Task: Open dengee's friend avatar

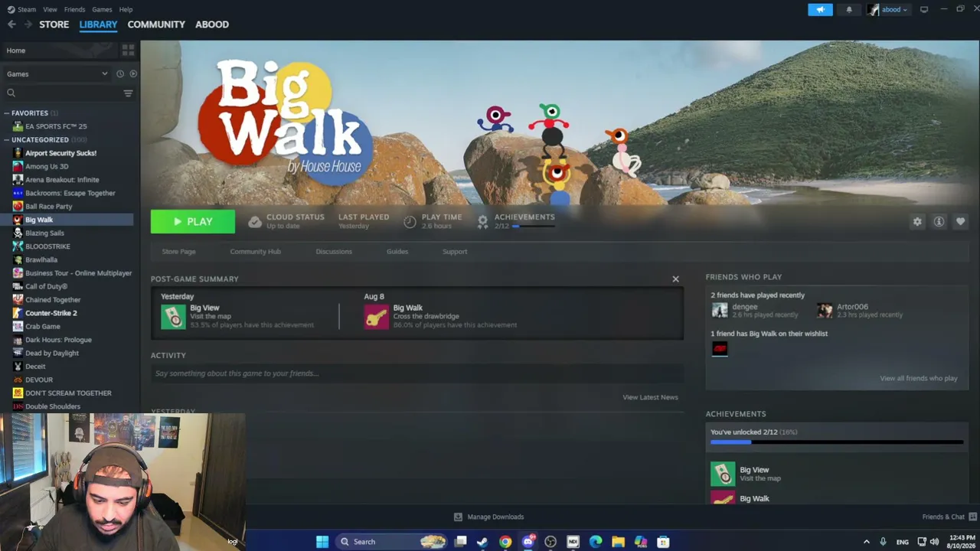Action: click(720, 310)
